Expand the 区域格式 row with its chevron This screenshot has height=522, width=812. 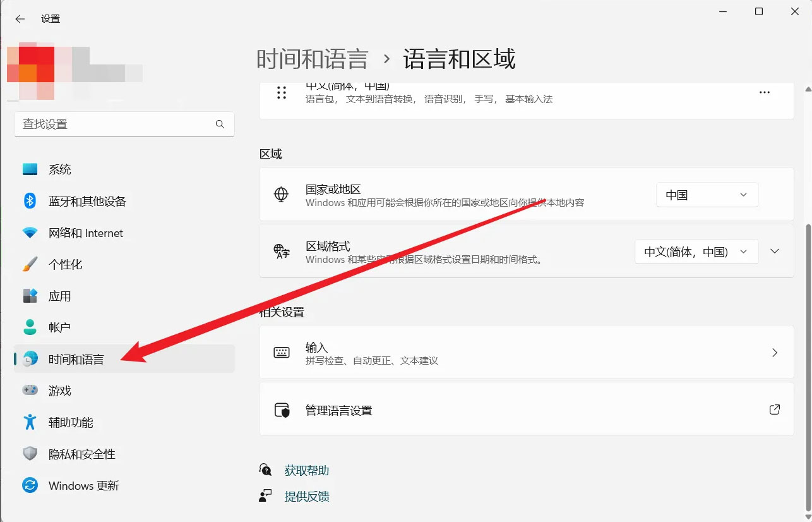tap(775, 252)
